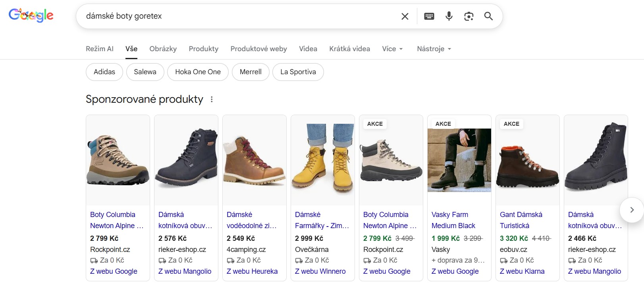Open Gant Dámská Turistická link
644x292 pixels.
521,220
